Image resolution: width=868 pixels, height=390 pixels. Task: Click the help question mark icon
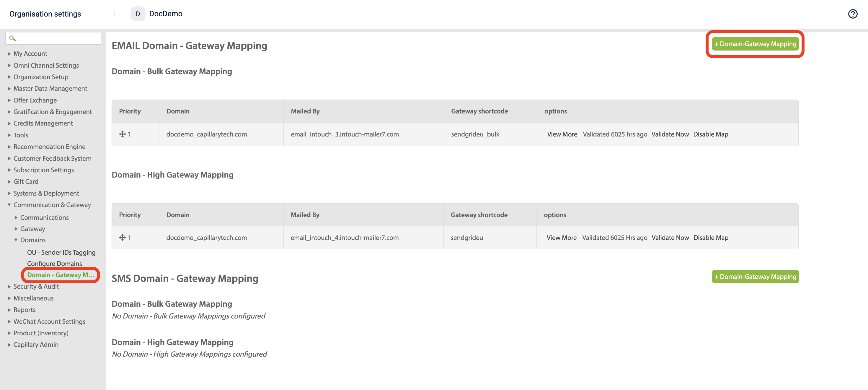tap(853, 14)
